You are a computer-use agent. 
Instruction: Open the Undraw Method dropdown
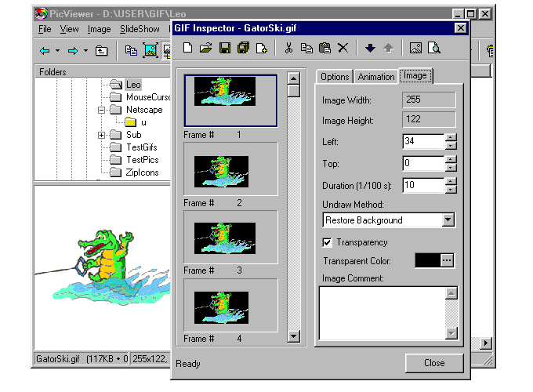point(448,220)
